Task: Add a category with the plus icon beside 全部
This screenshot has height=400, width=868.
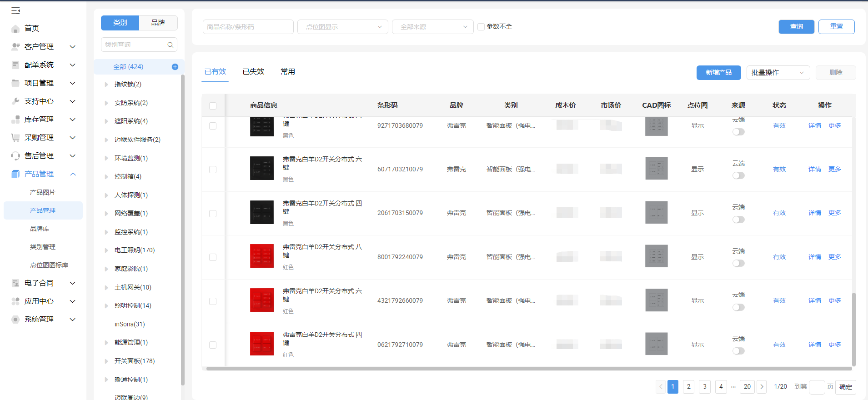Action: pyautogui.click(x=175, y=67)
